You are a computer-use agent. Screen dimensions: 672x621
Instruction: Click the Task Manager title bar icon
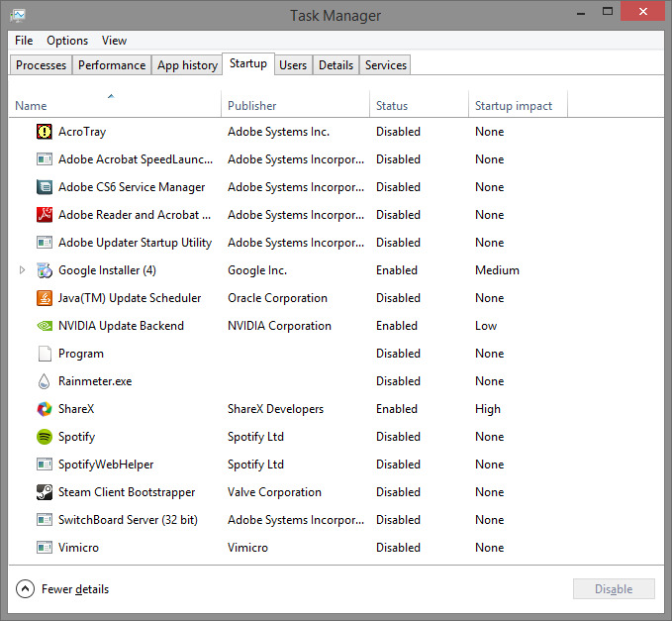coord(18,16)
